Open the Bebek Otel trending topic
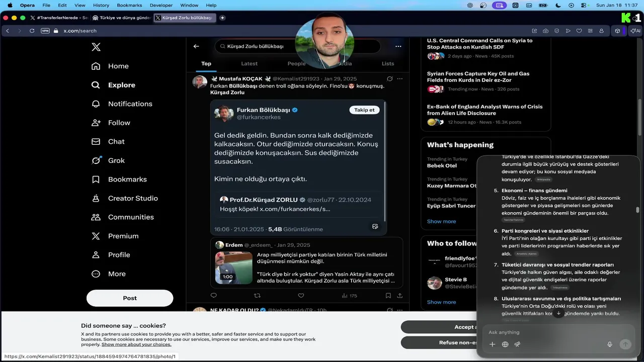 tap(442, 165)
